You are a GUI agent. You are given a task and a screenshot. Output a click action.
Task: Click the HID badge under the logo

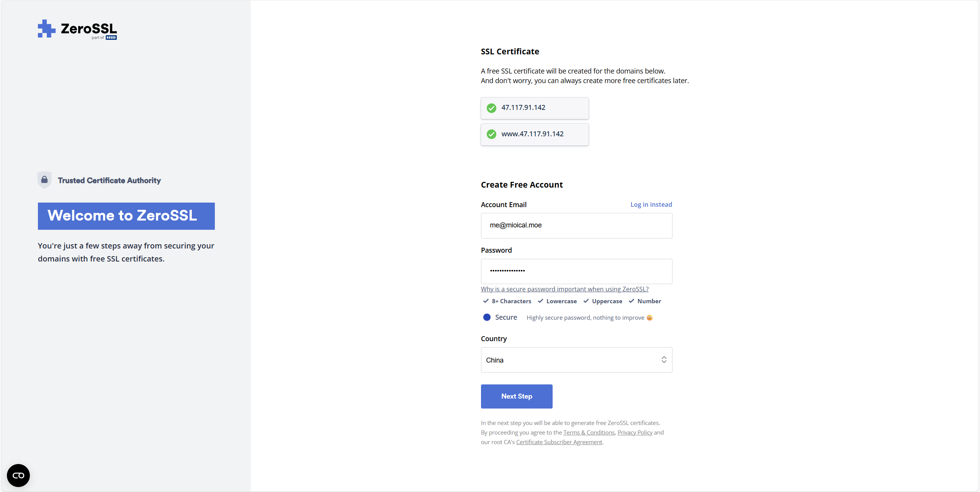pyautogui.click(x=111, y=38)
